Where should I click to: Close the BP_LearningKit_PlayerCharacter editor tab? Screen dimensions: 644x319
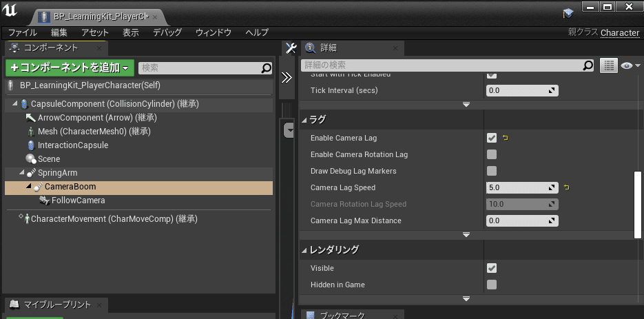(154, 17)
